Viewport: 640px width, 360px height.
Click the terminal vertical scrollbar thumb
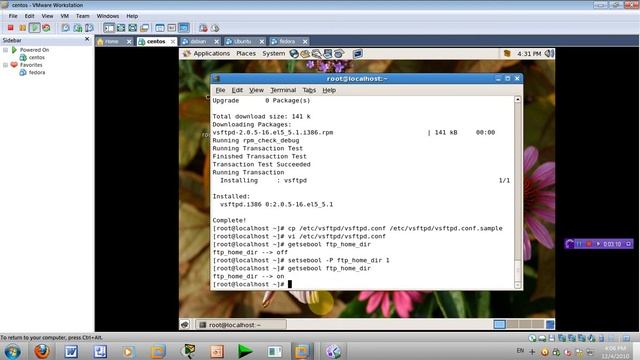(518, 270)
